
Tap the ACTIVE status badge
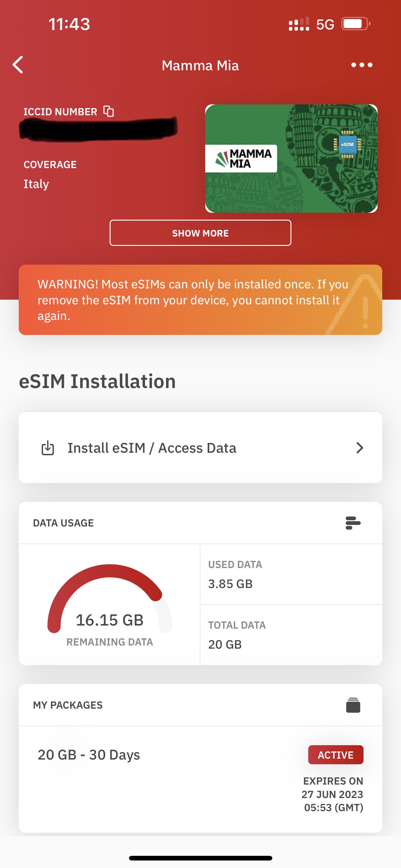pos(336,755)
